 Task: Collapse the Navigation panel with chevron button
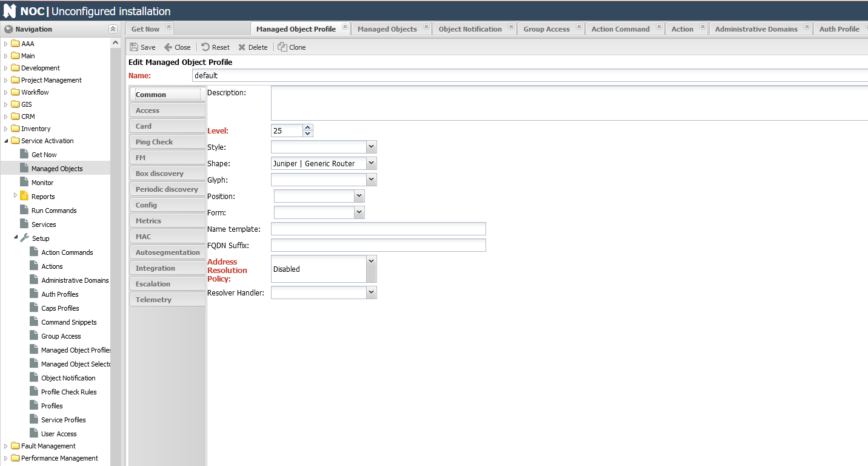[x=113, y=29]
